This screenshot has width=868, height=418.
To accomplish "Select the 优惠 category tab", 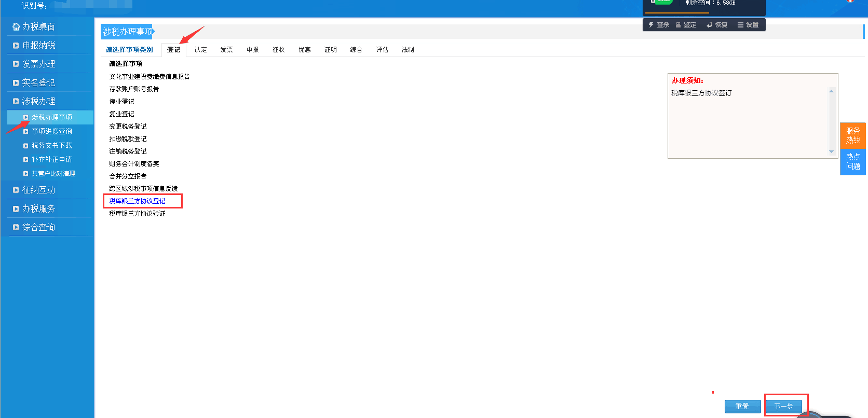I will (x=304, y=50).
